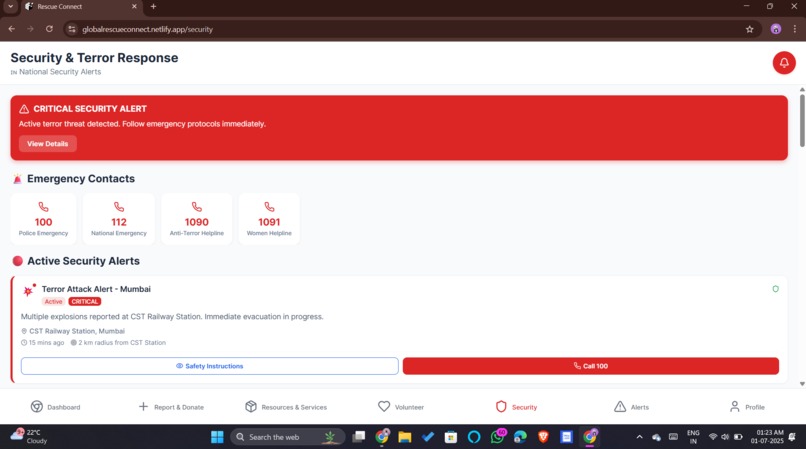Open the Report & Donate tab
This screenshot has height=449, width=806.
[171, 407]
